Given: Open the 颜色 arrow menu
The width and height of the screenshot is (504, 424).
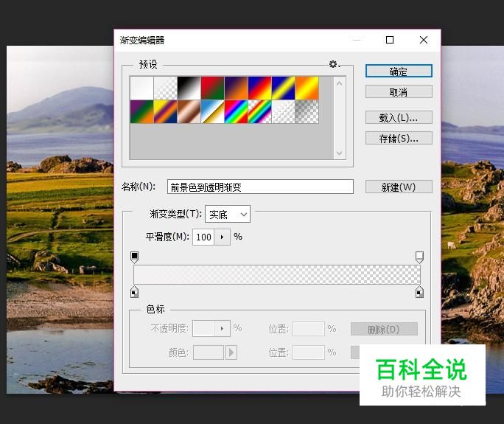Looking at the screenshot, I should 231,352.
